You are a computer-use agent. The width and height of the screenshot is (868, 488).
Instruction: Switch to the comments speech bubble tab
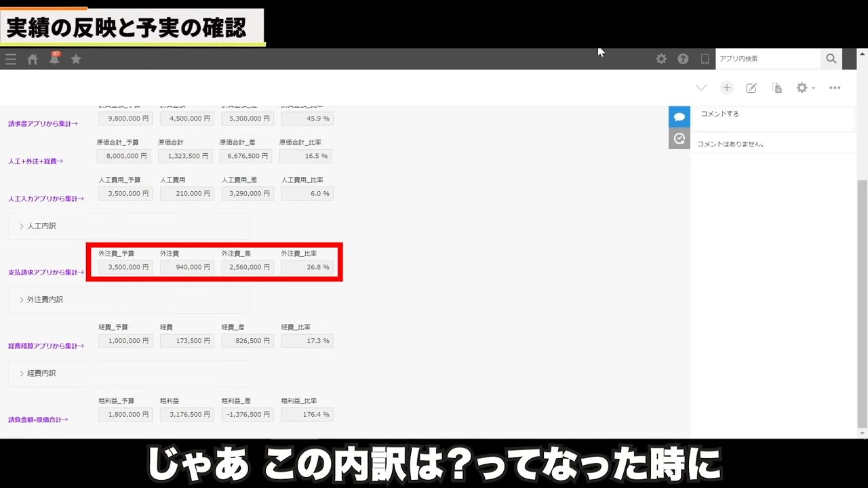coord(679,117)
